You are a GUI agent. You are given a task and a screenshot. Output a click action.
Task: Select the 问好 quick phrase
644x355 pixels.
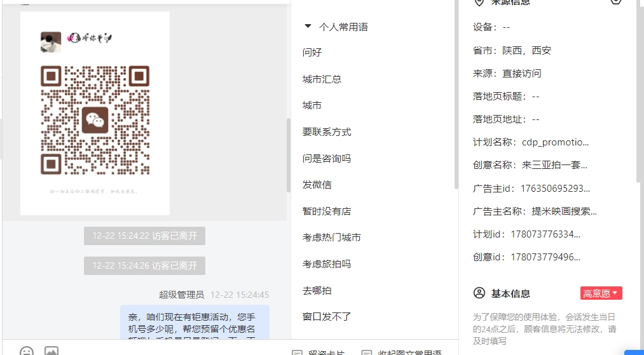[312, 53]
